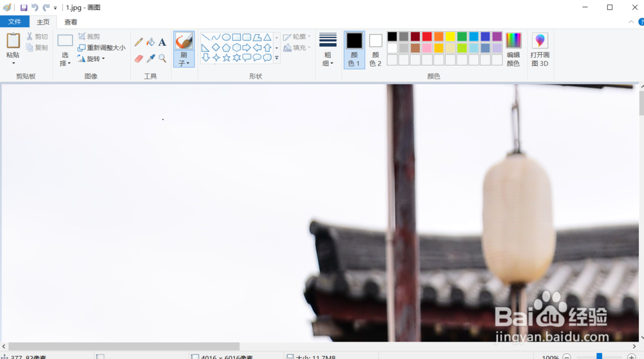This screenshot has width=644, height=359.
Task: Collapse the ribbon with the chevron
Action: pos(631,22)
